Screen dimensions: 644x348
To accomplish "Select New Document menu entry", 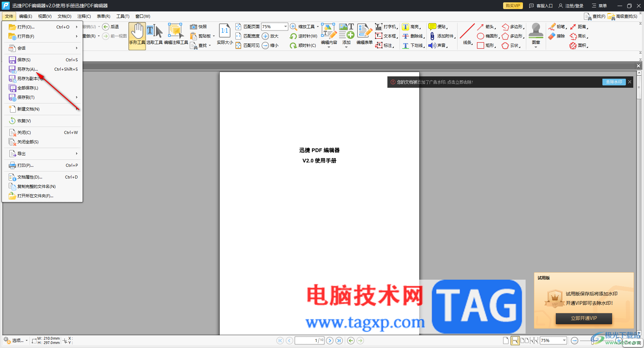I will (x=43, y=109).
